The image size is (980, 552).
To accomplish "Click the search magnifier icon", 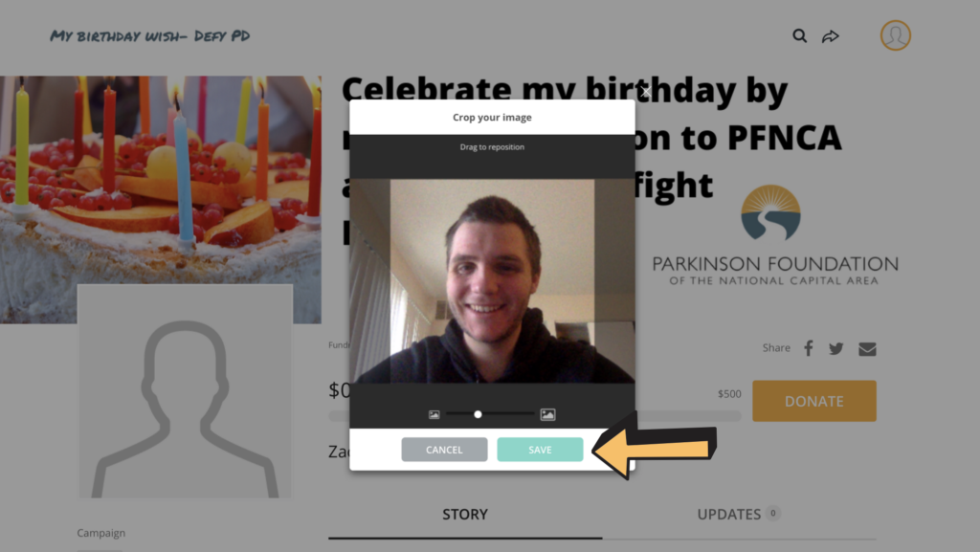I will [799, 36].
